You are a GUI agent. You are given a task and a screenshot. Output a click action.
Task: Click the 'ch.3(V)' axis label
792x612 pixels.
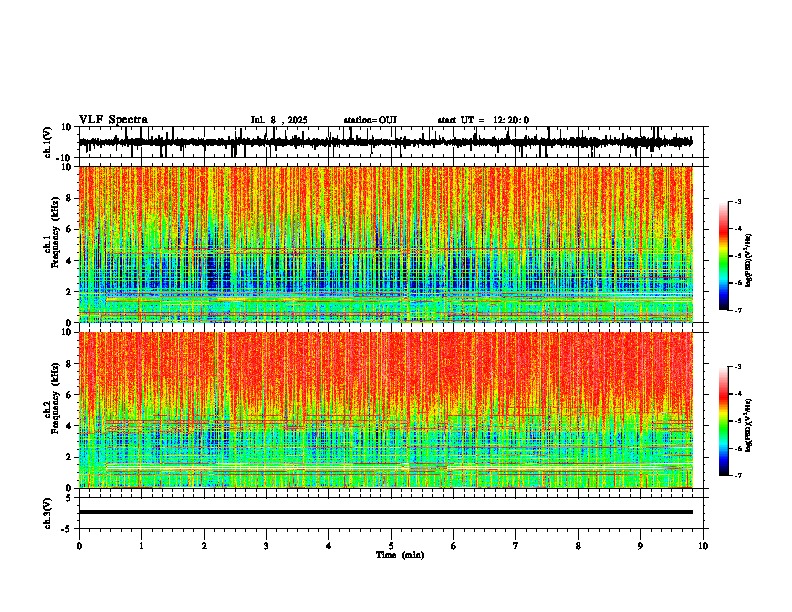coord(49,514)
